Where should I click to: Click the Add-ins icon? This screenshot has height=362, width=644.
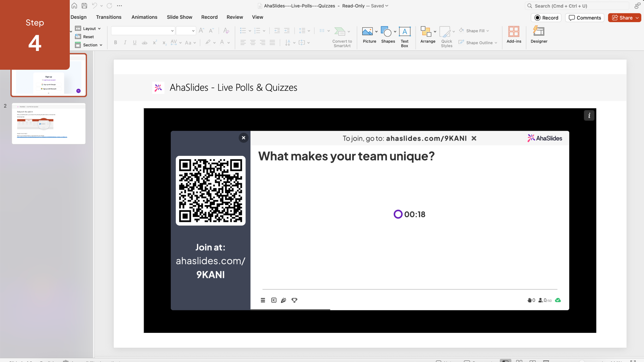click(514, 35)
